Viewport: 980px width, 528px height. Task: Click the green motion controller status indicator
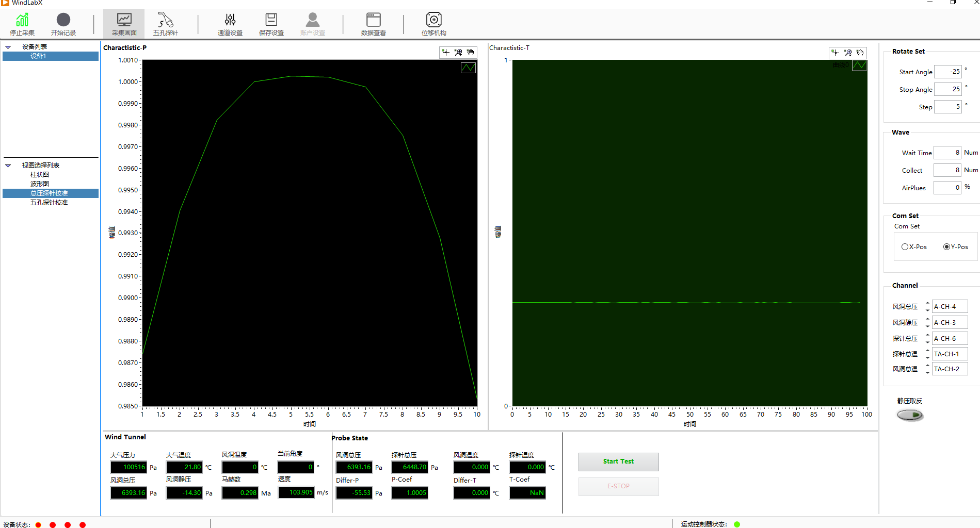(x=737, y=524)
